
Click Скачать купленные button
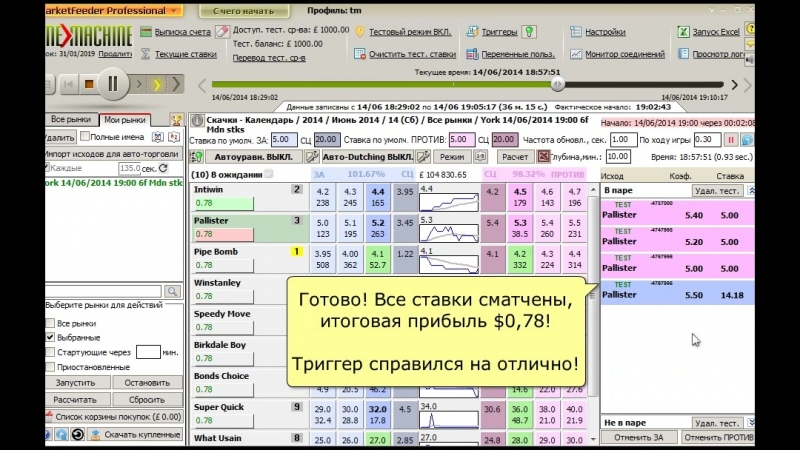136,435
